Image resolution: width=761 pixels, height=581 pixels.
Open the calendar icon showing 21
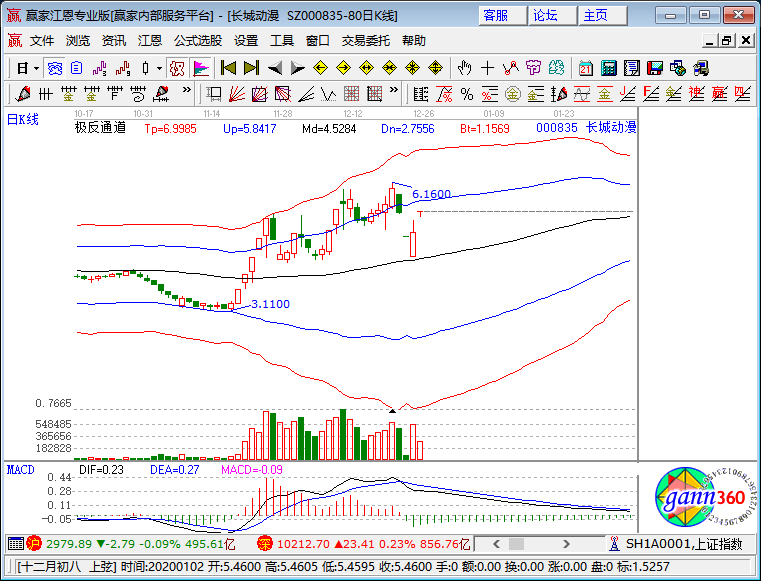pyautogui.click(x=586, y=68)
